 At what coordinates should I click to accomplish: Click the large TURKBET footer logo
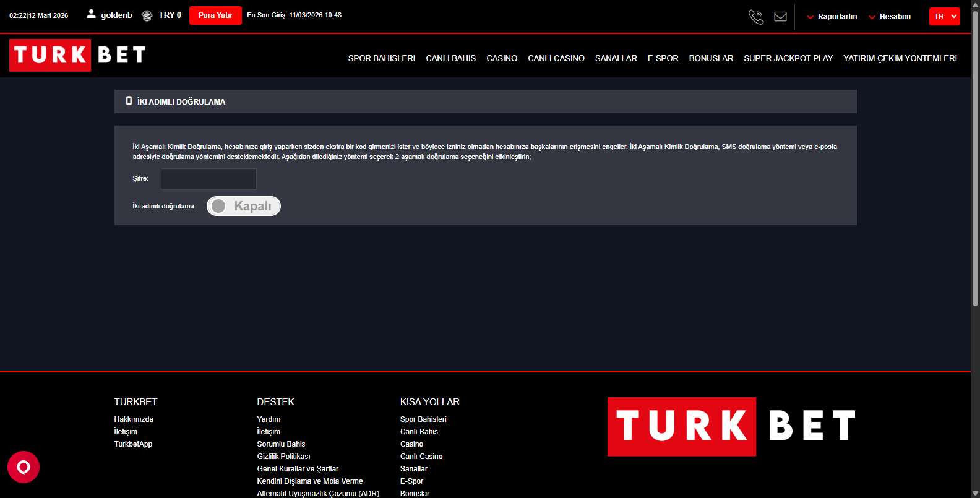[732, 426]
